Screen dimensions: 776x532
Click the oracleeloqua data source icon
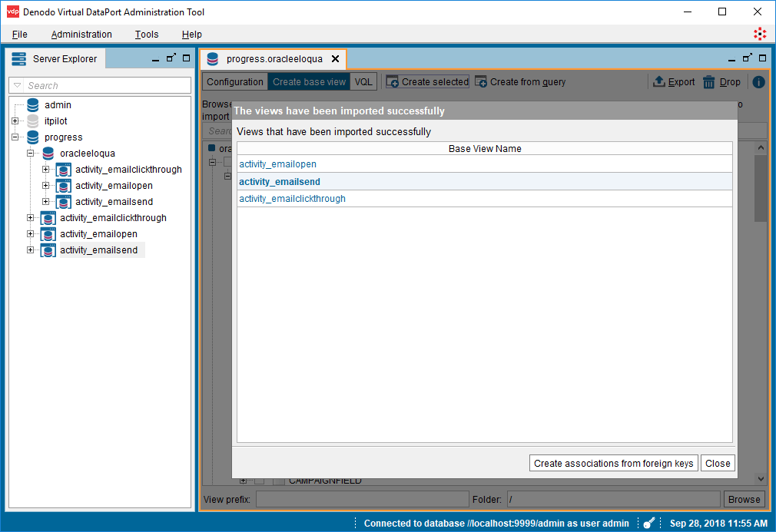point(48,154)
